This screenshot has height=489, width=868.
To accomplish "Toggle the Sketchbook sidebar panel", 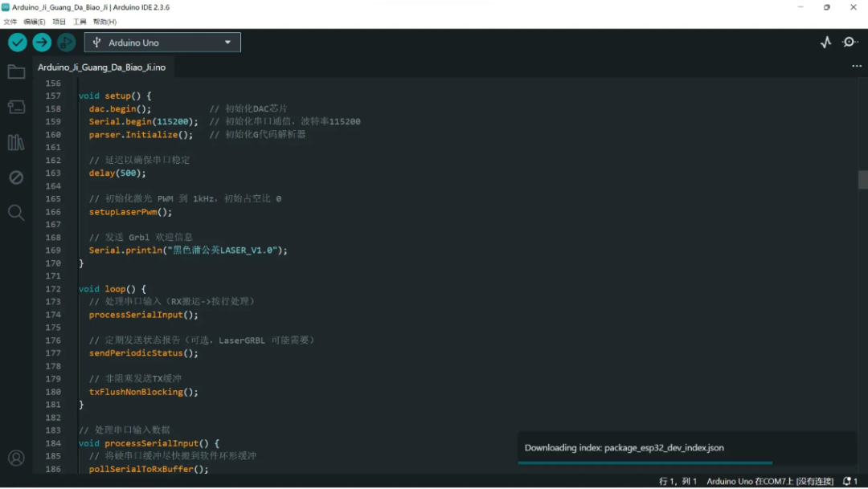I will click(16, 71).
